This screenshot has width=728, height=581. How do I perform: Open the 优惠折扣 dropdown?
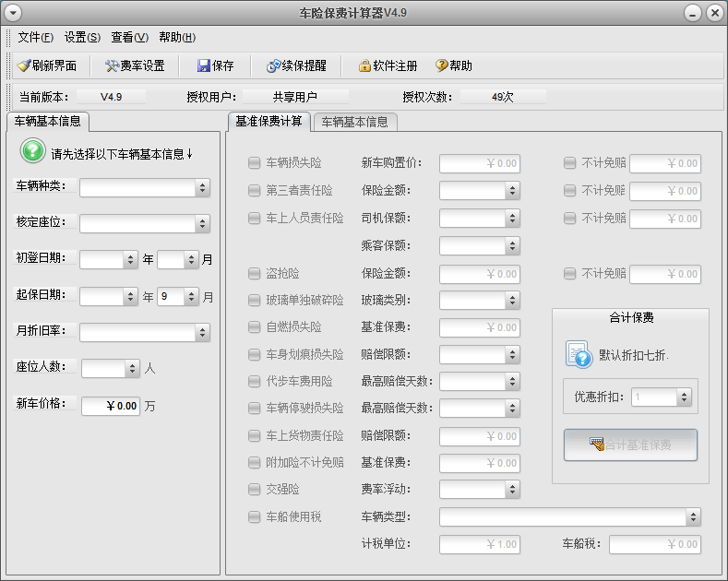pyautogui.click(x=662, y=397)
